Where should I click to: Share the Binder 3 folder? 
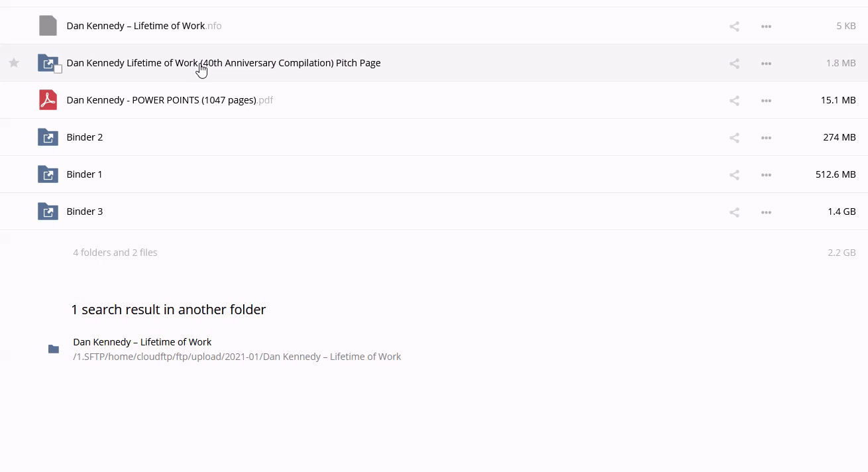point(734,212)
